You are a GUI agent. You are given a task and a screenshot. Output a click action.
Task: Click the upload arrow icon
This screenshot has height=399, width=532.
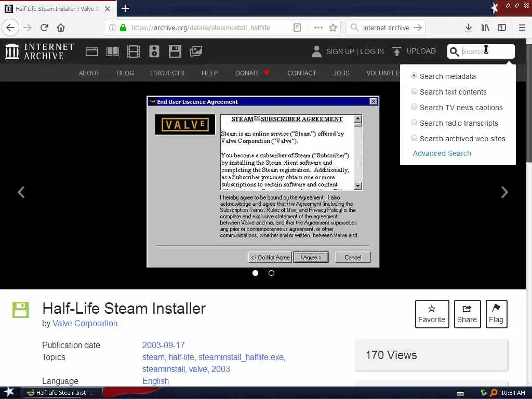396,51
